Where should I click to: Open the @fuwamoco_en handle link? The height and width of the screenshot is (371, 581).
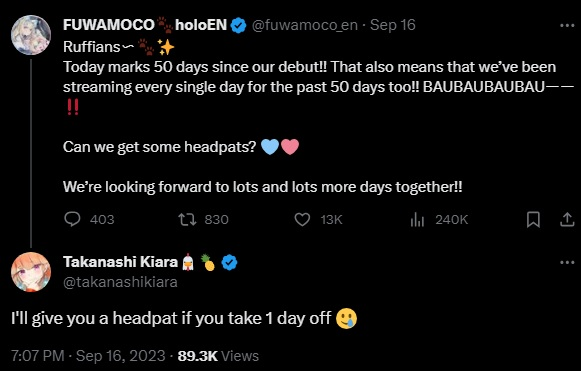(x=305, y=25)
